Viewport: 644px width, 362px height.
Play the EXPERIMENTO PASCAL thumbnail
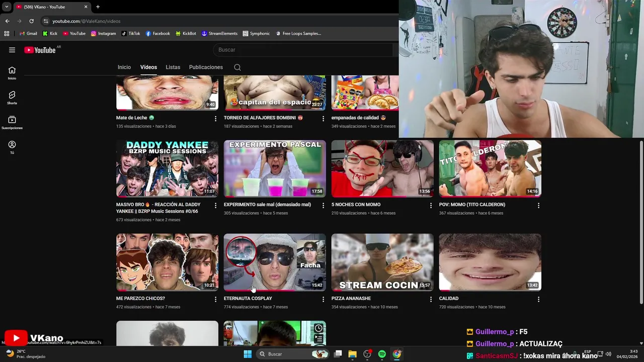[275, 168]
